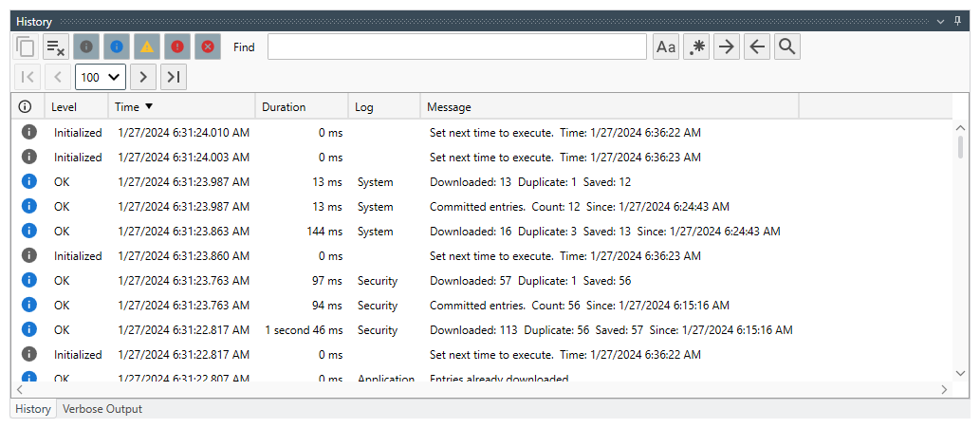Click in the Find text box
This screenshot has width=980, height=428.
[x=456, y=47]
